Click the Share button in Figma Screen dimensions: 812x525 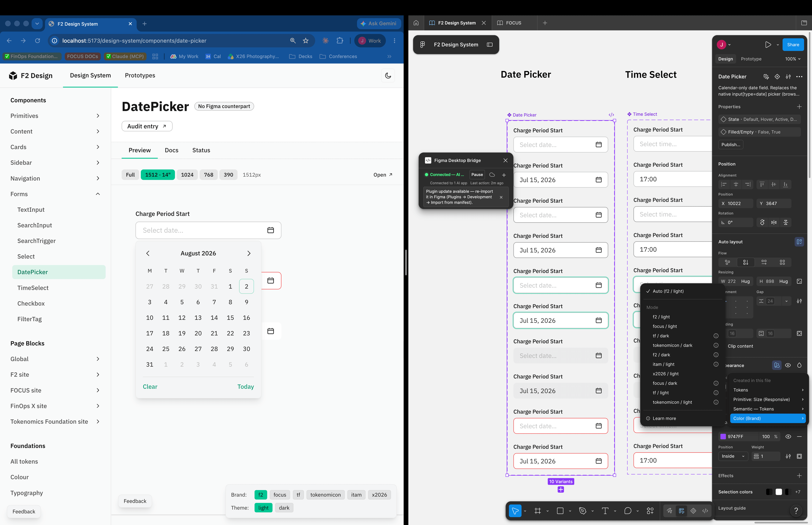coord(793,45)
